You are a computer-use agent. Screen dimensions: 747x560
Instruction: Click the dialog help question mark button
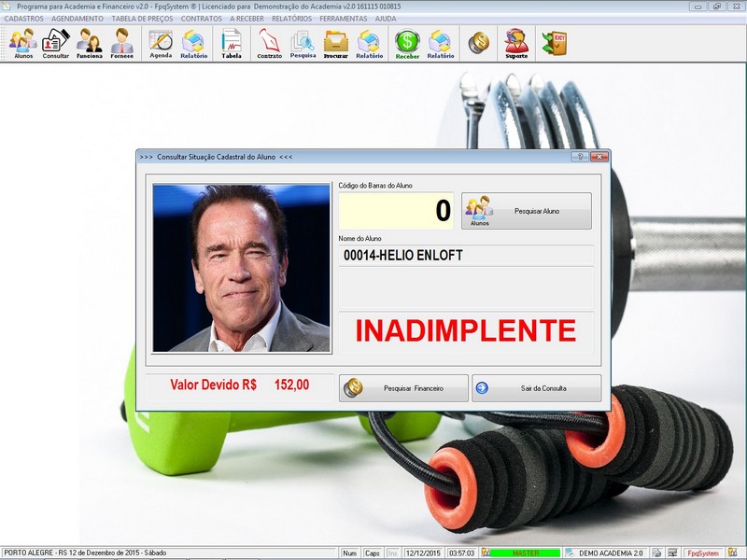click(x=580, y=157)
